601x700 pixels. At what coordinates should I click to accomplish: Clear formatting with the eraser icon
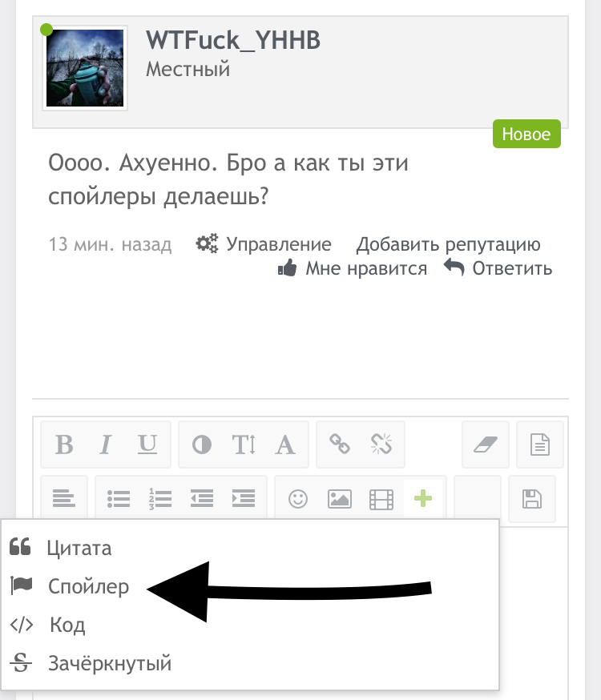pyautogui.click(x=486, y=445)
